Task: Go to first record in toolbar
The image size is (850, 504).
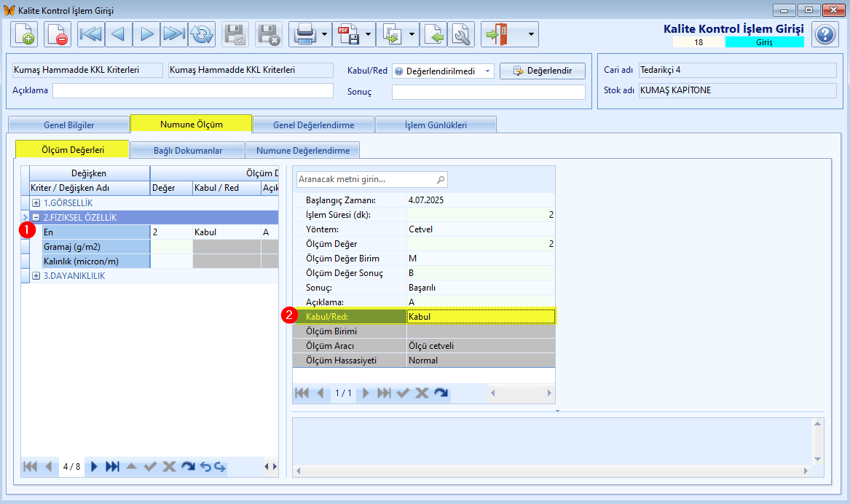Action: (x=91, y=34)
